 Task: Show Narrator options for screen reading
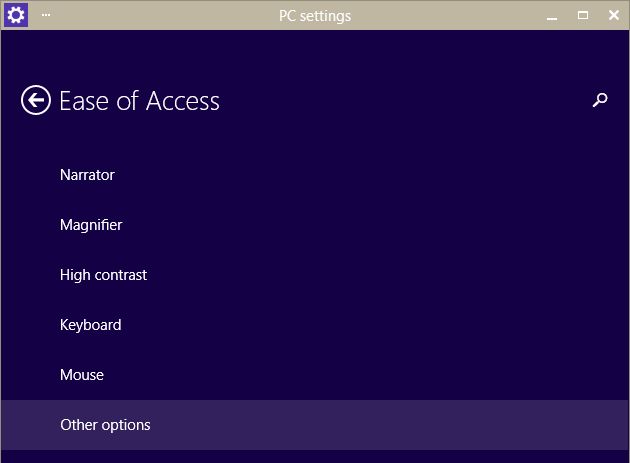click(87, 175)
